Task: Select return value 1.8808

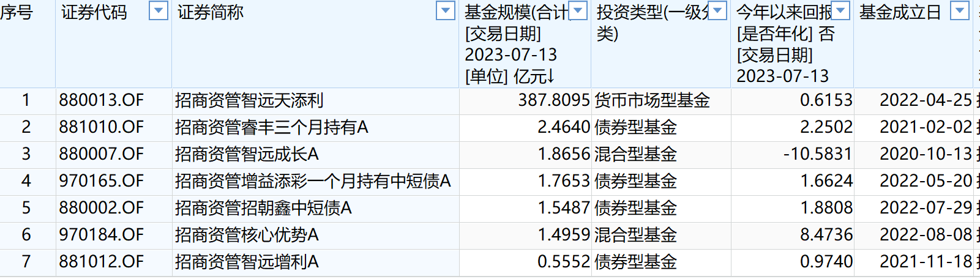Action: [826, 208]
